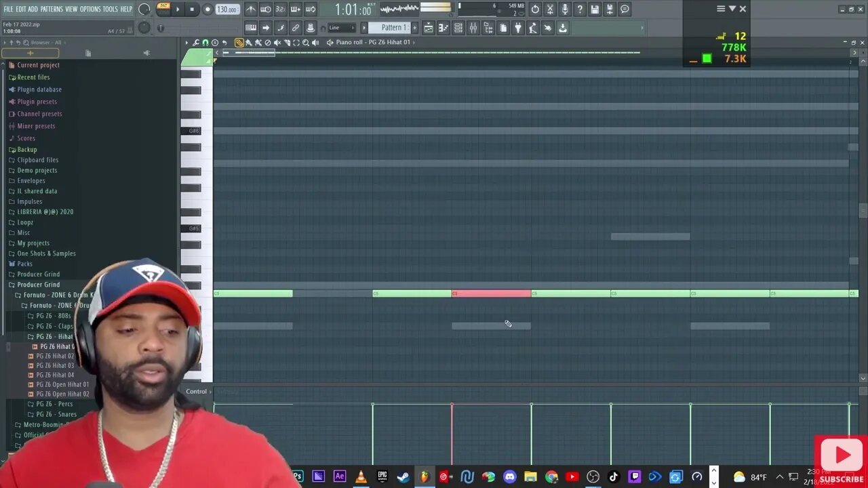Open the Plugin database entry
Image resolution: width=868 pixels, height=488 pixels.
(39, 89)
